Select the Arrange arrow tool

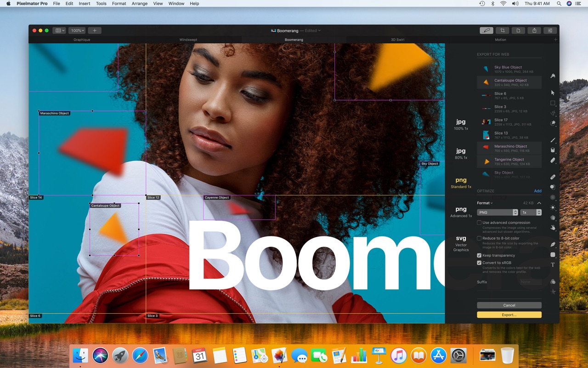point(553,92)
